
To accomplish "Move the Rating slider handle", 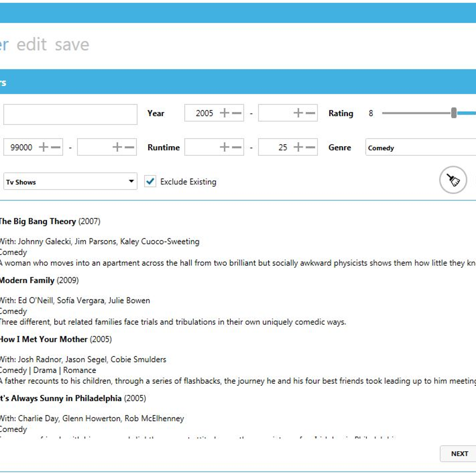I will click(454, 113).
